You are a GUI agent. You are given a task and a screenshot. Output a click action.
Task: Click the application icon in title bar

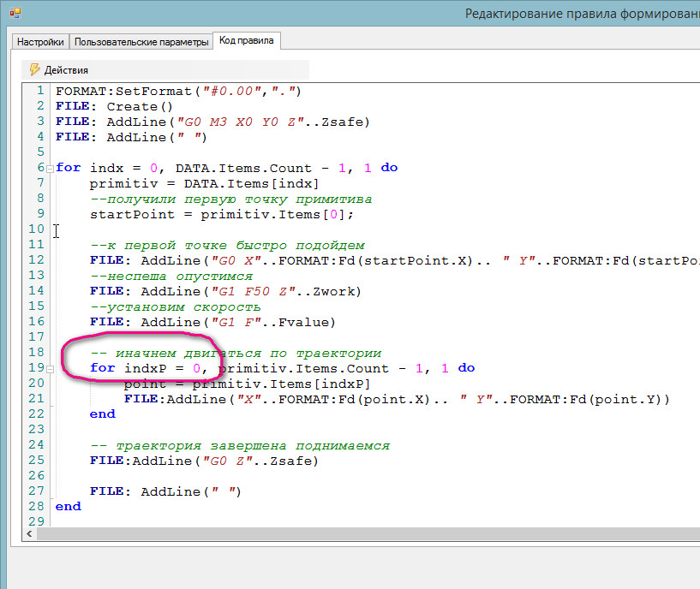(15, 14)
